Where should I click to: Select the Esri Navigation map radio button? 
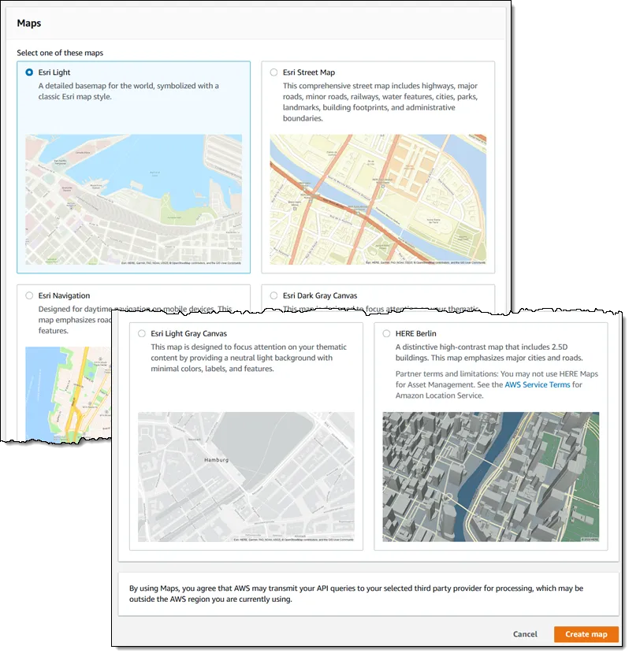(29, 295)
